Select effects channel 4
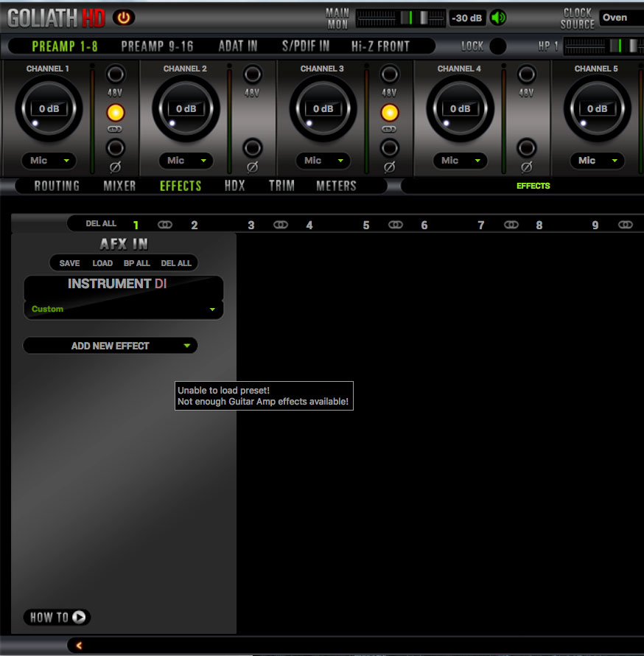This screenshot has height=656, width=644. [x=309, y=224]
